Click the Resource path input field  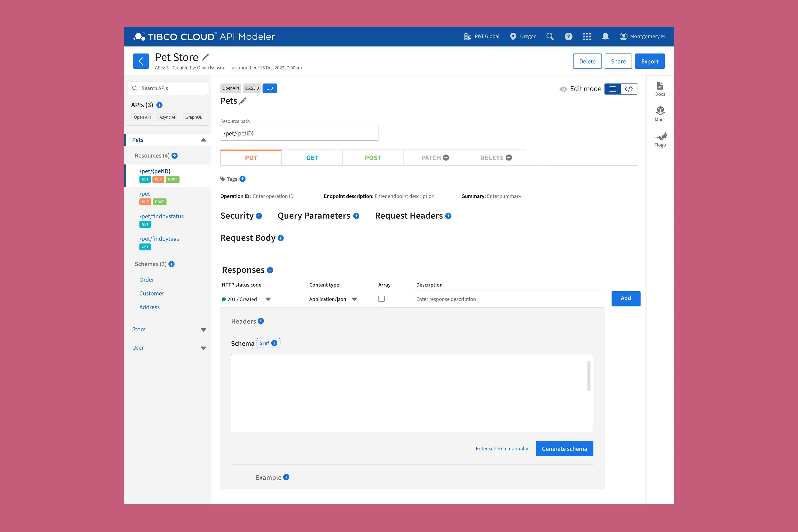[299, 133]
